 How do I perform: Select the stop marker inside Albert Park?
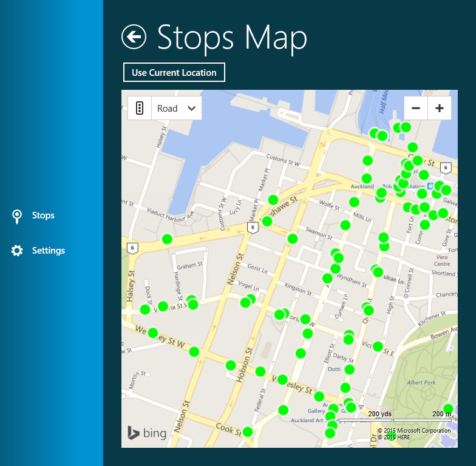pyautogui.click(x=448, y=409)
